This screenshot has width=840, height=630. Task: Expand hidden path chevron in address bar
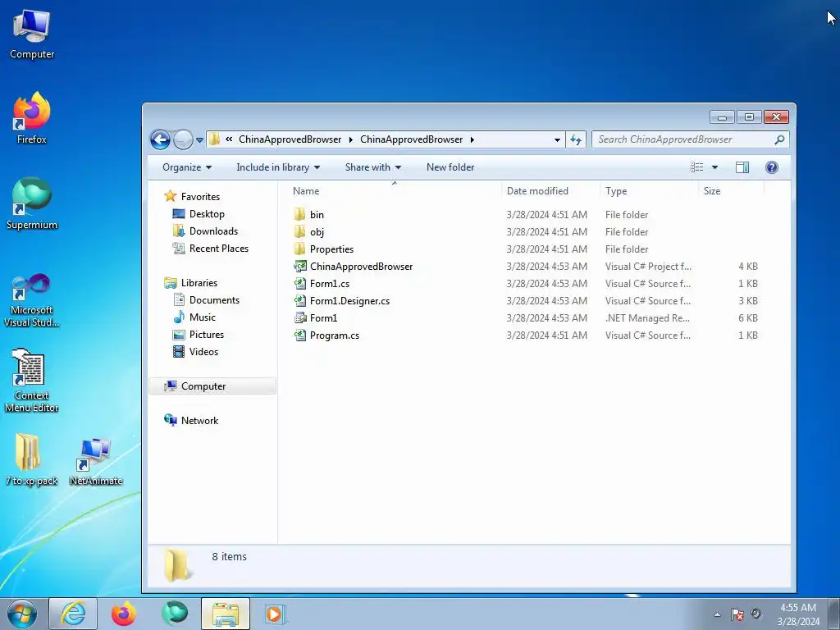tap(229, 139)
